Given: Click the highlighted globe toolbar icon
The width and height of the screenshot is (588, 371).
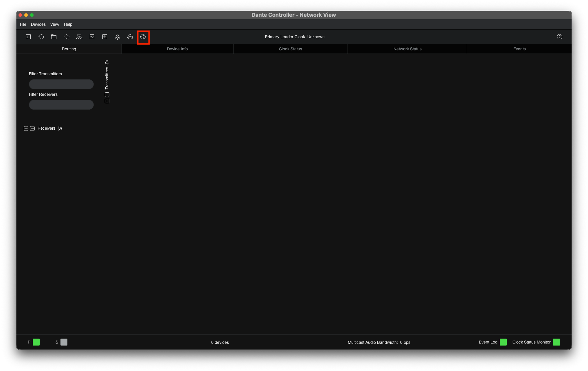Looking at the screenshot, I should [x=143, y=37].
